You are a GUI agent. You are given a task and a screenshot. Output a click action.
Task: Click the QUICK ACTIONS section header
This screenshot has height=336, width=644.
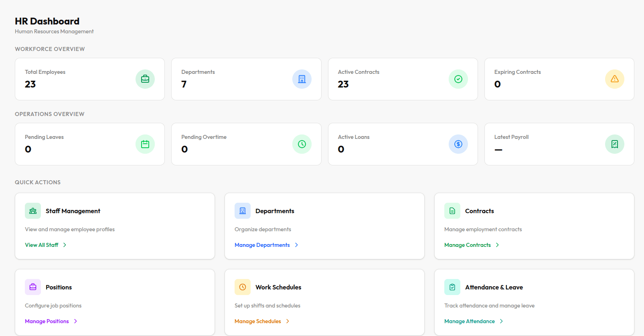coord(38,182)
